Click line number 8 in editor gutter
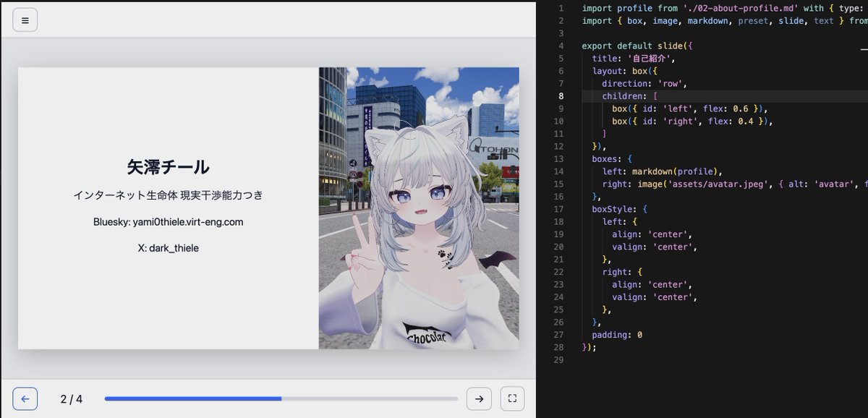The image size is (868, 418). point(561,96)
